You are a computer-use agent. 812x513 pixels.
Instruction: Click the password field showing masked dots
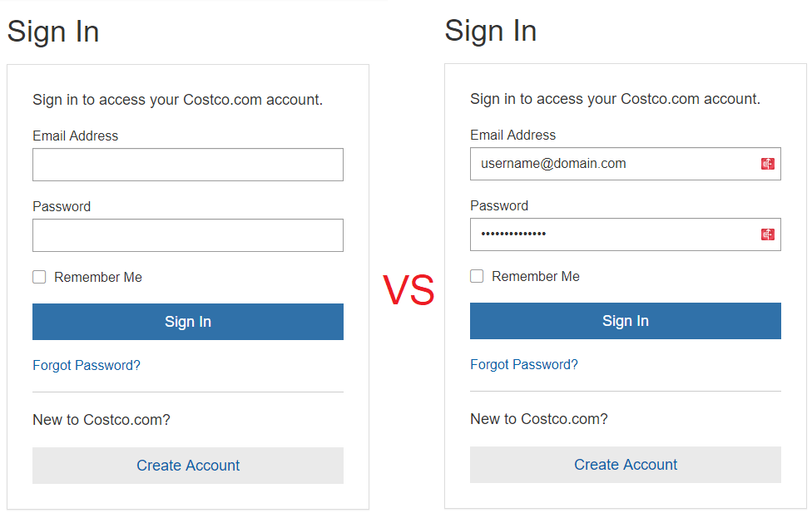(626, 234)
